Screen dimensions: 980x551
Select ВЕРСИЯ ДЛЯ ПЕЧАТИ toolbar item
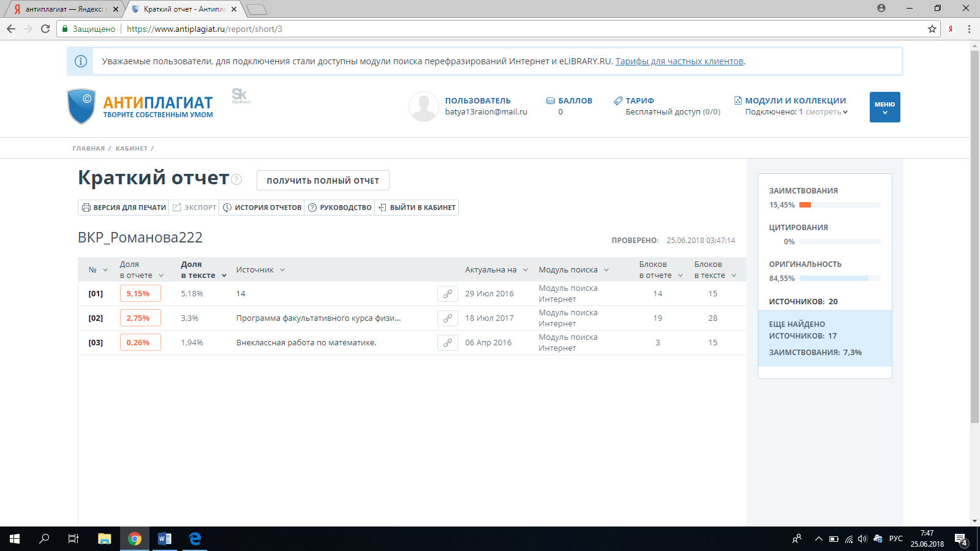click(x=124, y=208)
